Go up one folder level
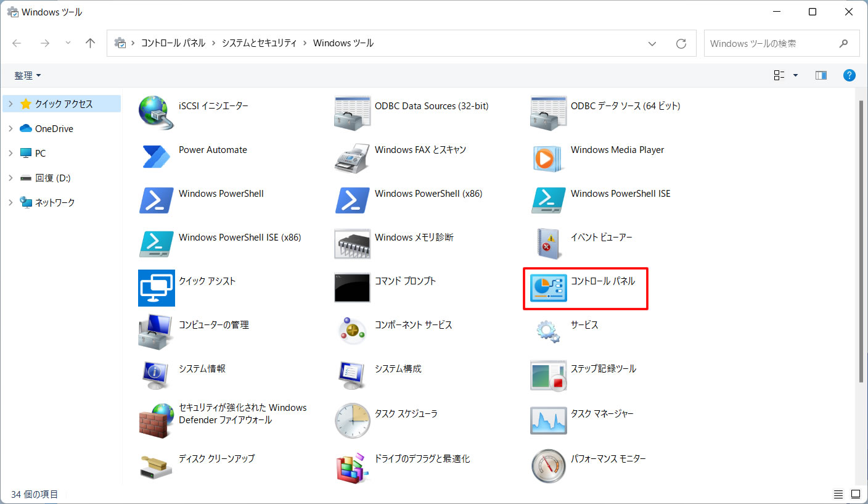Viewport: 868px width, 504px height. [x=91, y=43]
